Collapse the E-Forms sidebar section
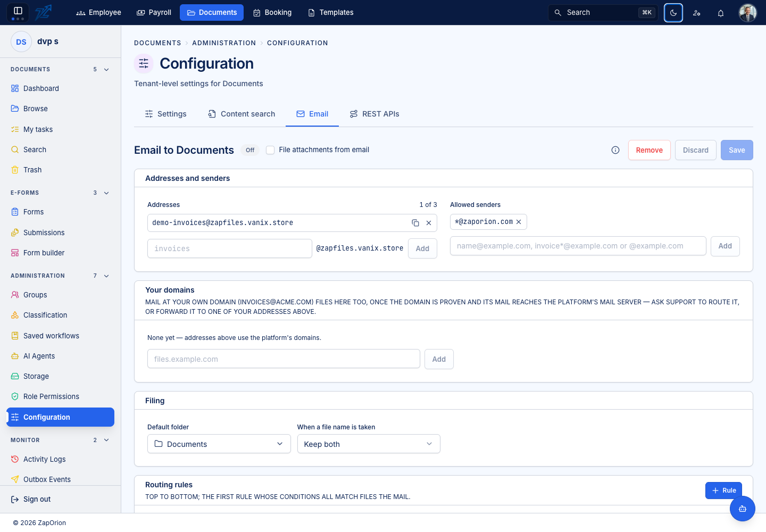The image size is (766, 532). (106, 193)
